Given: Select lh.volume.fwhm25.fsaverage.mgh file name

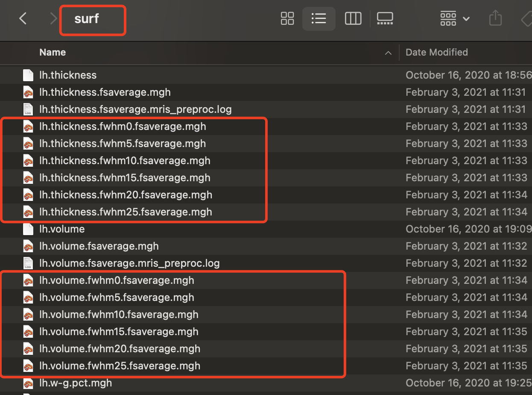Looking at the screenshot, I should pyautogui.click(x=120, y=366).
